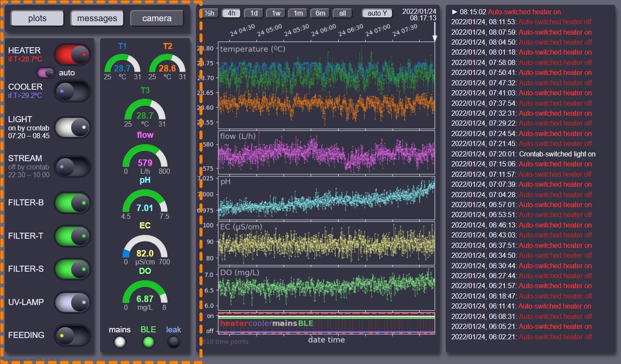Click the T3 temperature gauge
This screenshot has width=621, height=364.
pos(145,113)
